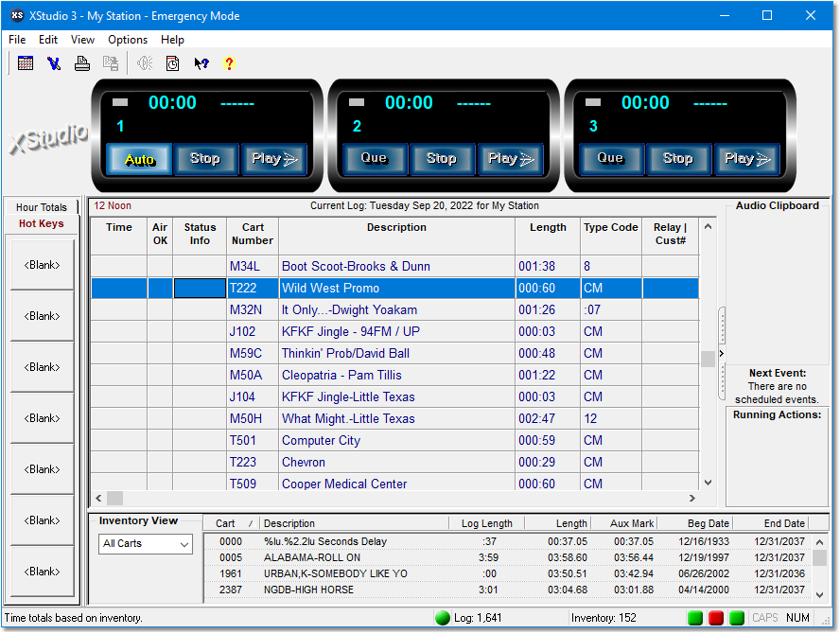Click the blue V pencil toolbar icon
This screenshot has width=840, height=634.
(54, 63)
